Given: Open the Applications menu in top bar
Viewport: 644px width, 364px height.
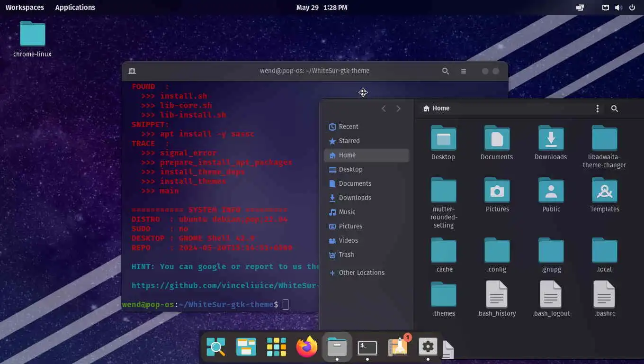Looking at the screenshot, I should [75, 8].
